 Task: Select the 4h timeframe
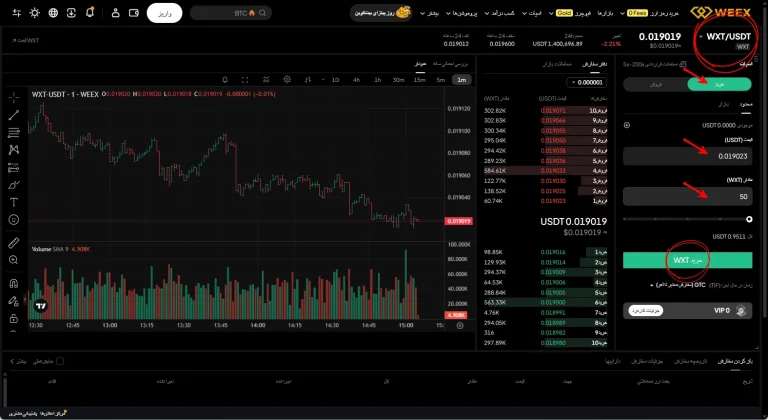(357, 79)
